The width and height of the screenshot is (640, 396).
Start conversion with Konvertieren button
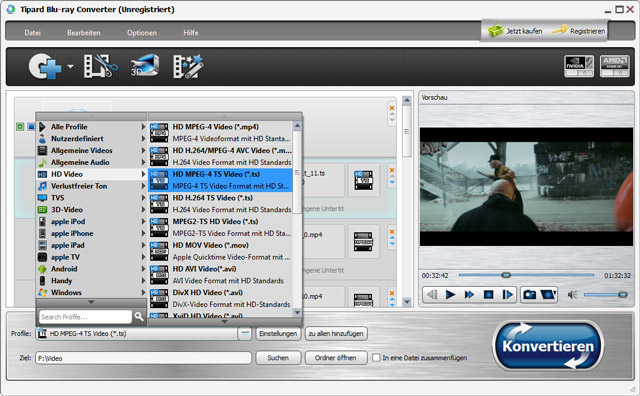click(548, 346)
